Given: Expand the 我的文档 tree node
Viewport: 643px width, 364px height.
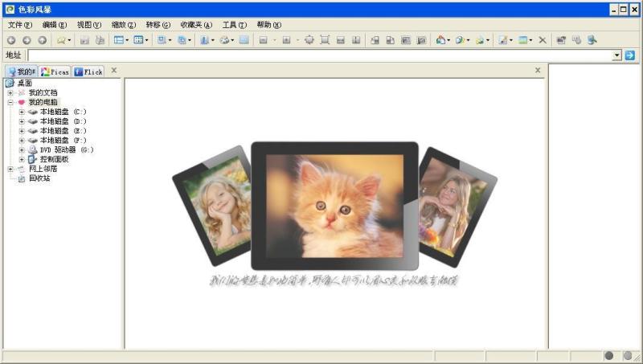Looking at the screenshot, I should [10, 92].
